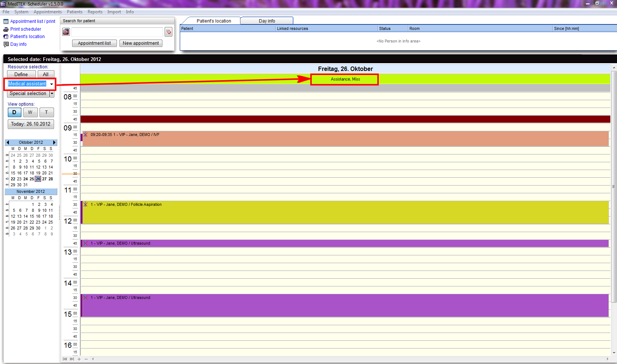This screenshot has width=617, height=364.
Task: Open the Appointments menu
Action: [48, 12]
